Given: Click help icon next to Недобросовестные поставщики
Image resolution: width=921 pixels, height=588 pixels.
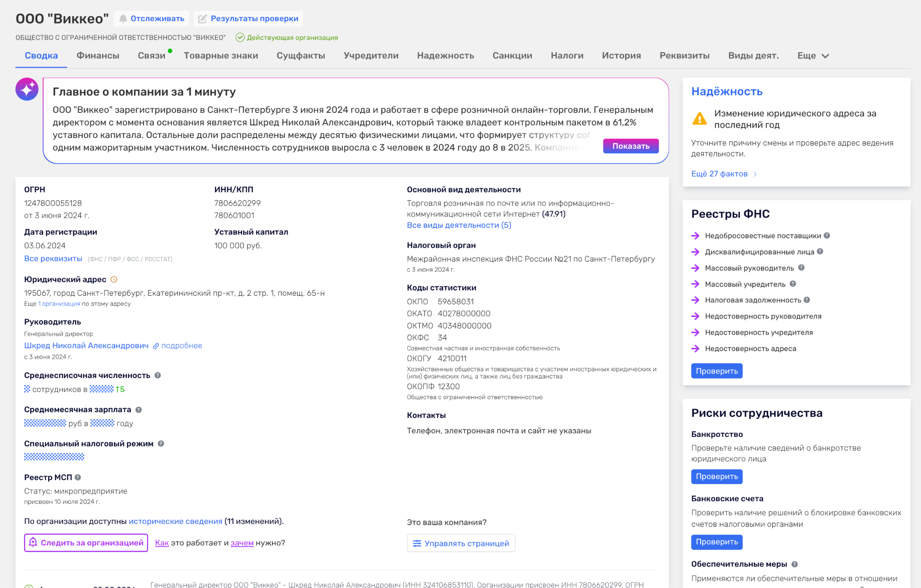Looking at the screenshot, I should tap(827, 236).
